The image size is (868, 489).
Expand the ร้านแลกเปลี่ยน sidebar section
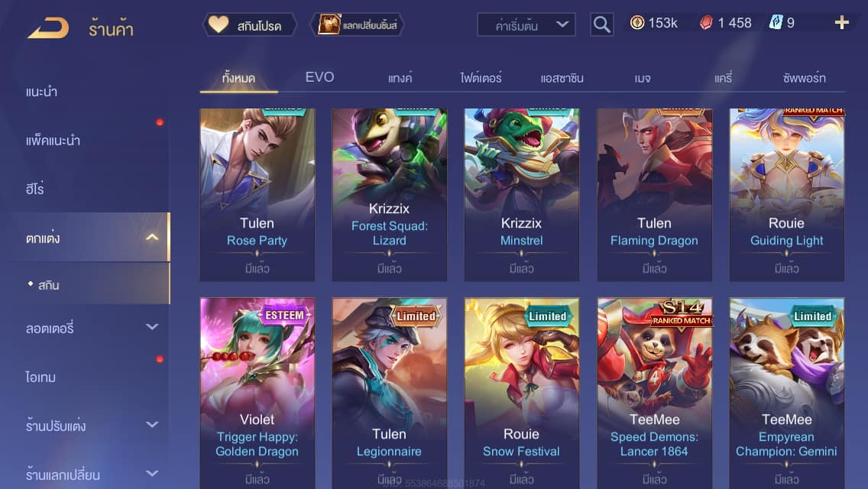tap(152, 474)
